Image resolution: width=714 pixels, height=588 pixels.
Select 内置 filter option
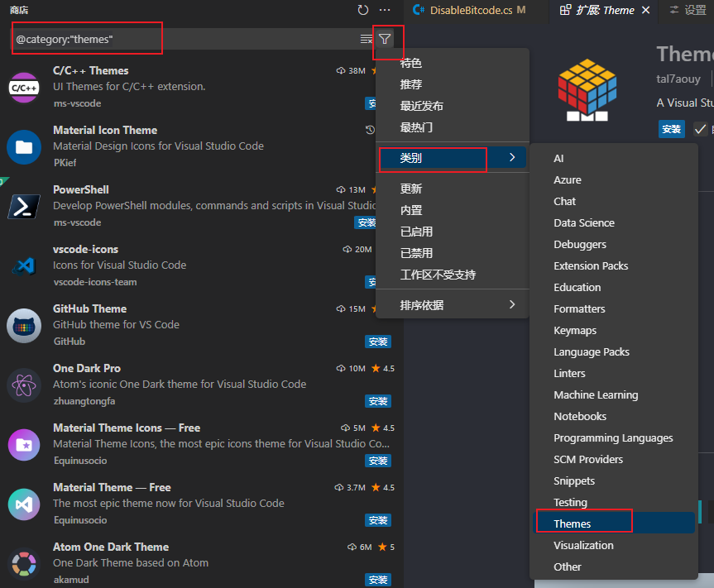[x=453, y=210]
